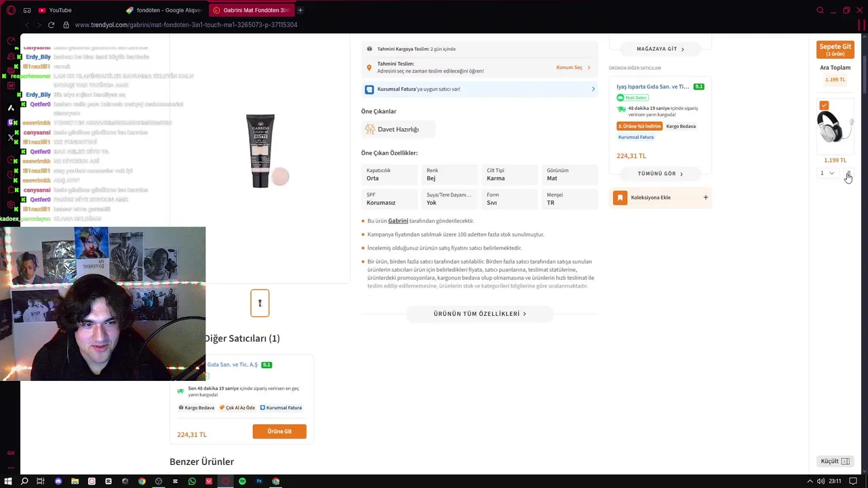Open Discord from taskbar

tap(58, 481)
